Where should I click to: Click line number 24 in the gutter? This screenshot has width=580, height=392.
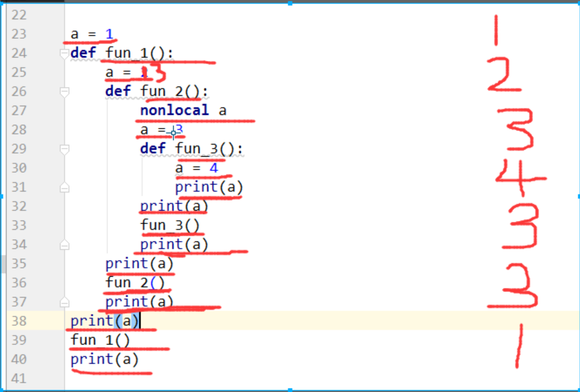tap(19, 53)
